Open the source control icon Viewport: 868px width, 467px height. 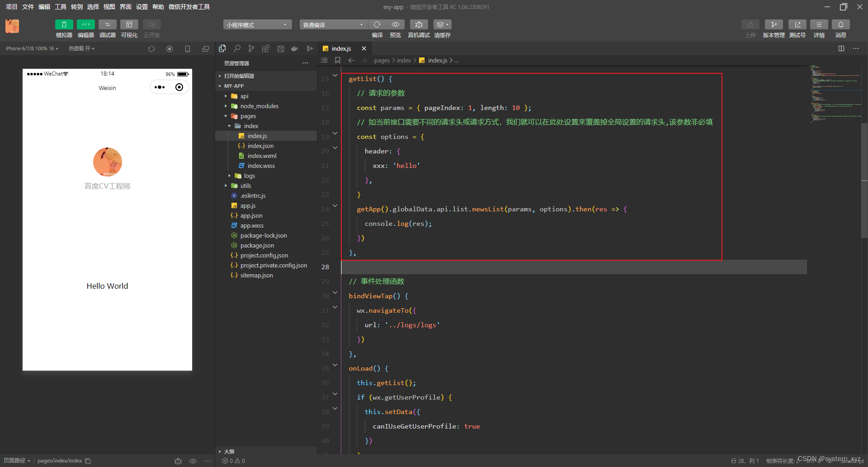[251, 48]
